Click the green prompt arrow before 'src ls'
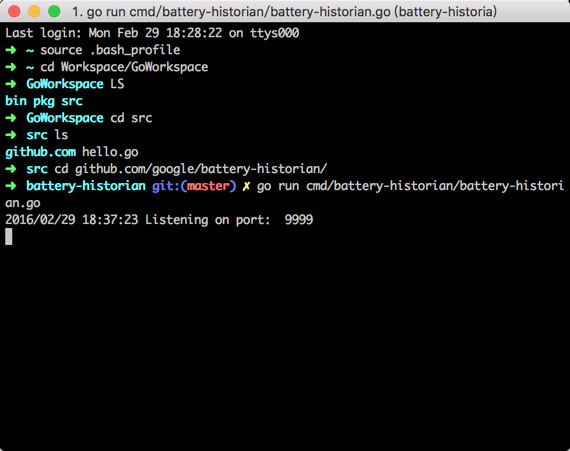This screenshot has width=570, height=451. [x=11, y=135]
